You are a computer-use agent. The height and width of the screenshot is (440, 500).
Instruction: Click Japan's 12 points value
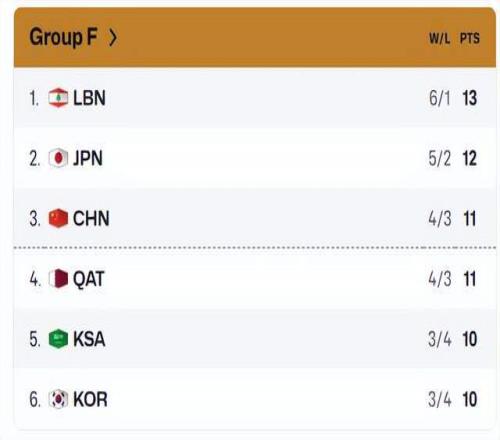point(470,158)
